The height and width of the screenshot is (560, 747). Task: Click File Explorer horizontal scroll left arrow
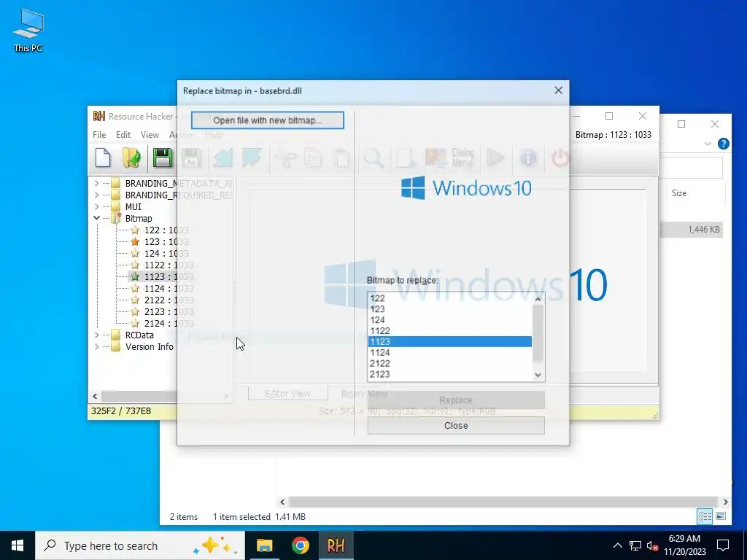tap(282, 502)
